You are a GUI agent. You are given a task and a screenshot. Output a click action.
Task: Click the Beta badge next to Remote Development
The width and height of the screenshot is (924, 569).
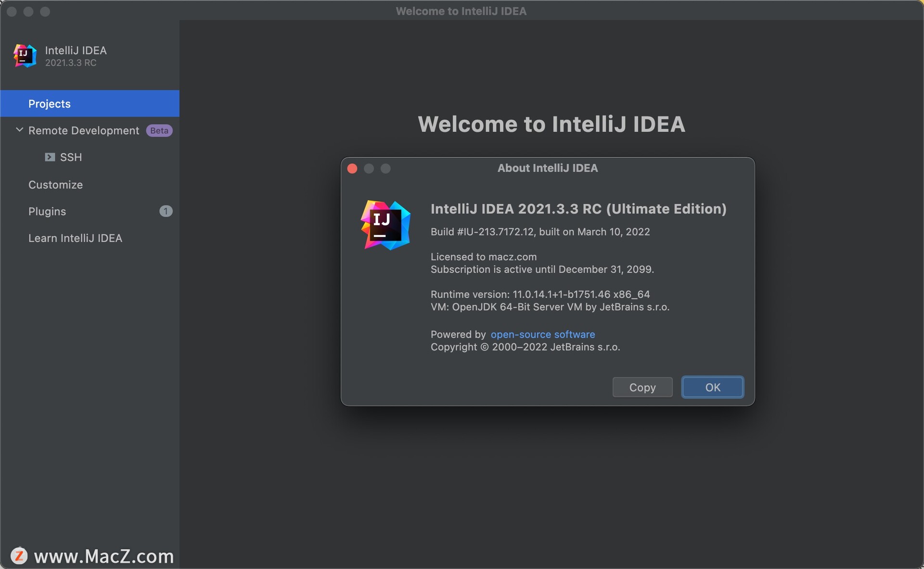[x=159, y=131]
